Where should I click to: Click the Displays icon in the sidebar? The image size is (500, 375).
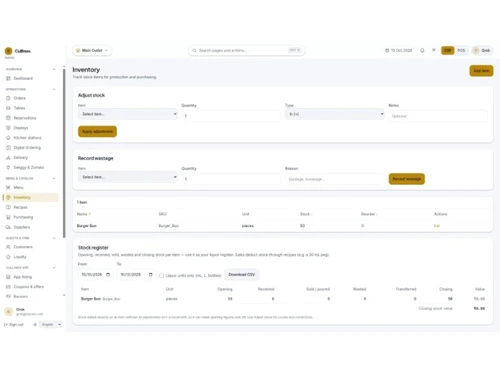tap(8, 128)
